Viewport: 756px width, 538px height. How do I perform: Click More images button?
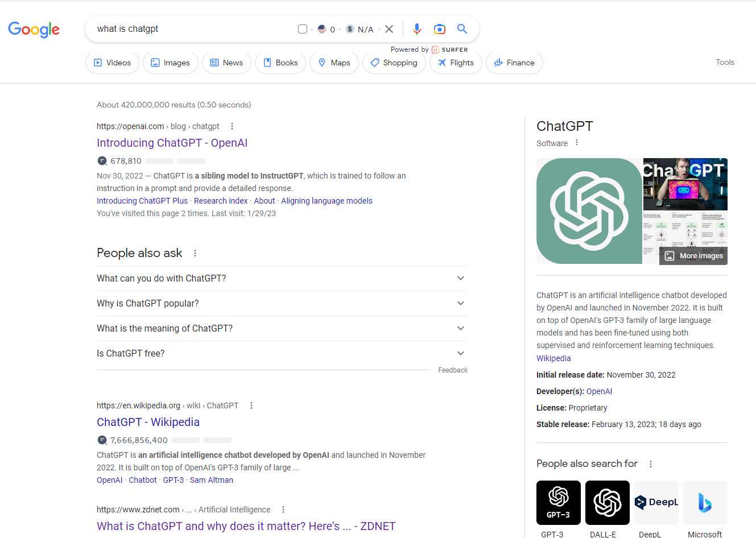click(693, 256)
